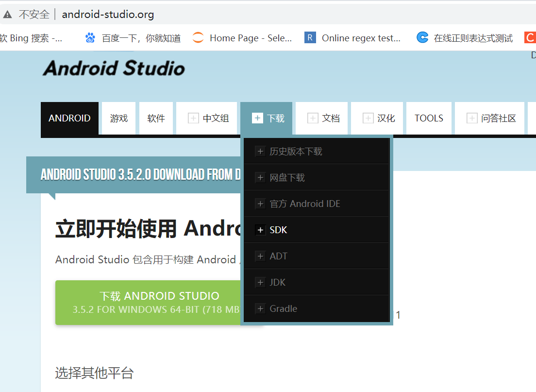Click the 在线正则表达式测试 bookmark icon
This screenshot has height=392, width=536.
click(422, 37)
